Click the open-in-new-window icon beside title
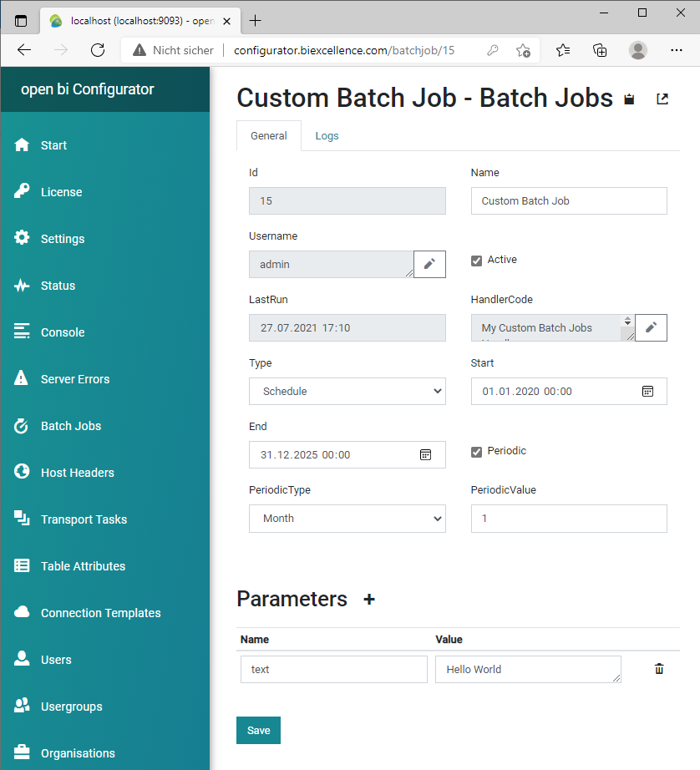The image size is (700, 770). tap(662, 99)
